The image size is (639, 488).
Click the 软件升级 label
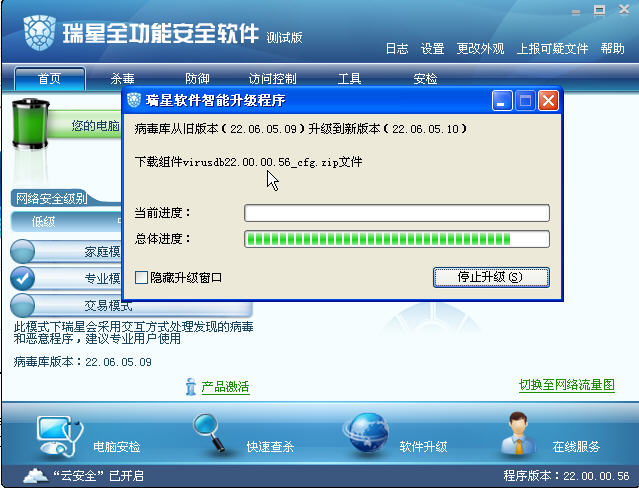tap(423, 447)
